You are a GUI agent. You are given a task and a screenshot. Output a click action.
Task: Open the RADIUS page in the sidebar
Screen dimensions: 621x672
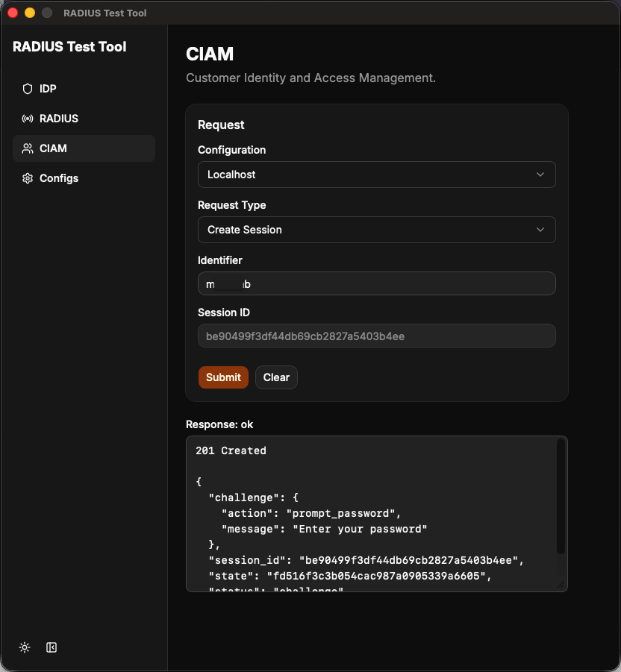point(84,119)
